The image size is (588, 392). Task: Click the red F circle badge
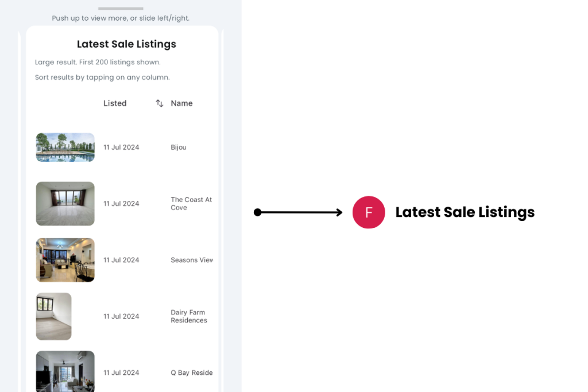(369, 212)
